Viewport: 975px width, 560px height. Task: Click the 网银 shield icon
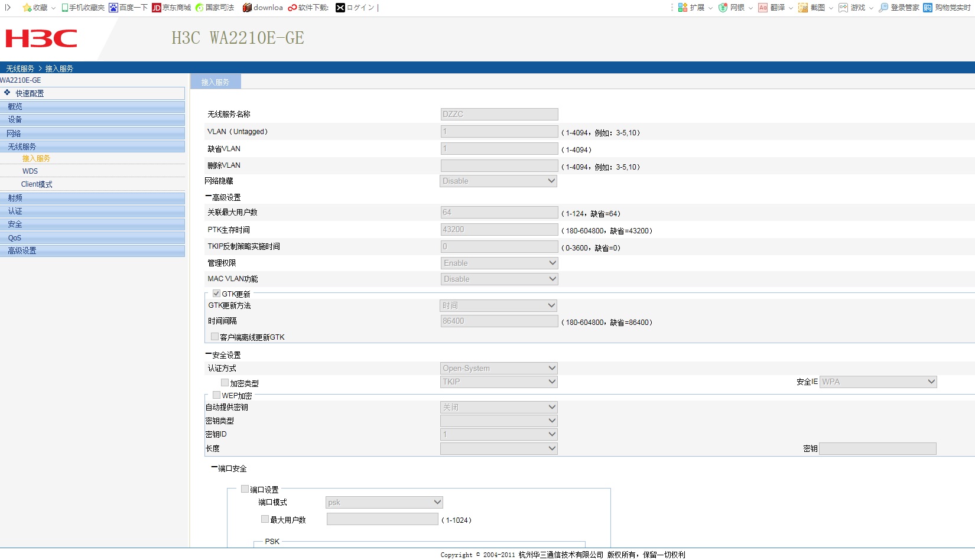(723, 8)
